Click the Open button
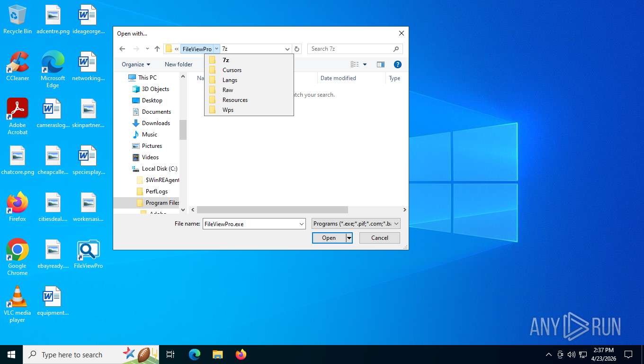 (329, 238)
